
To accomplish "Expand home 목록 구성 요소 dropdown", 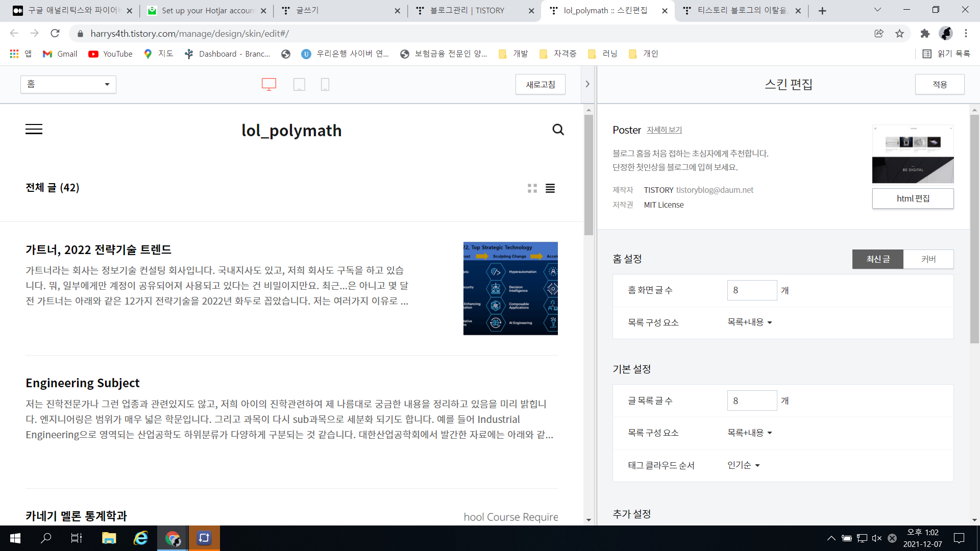I will (x=749, y=322).
